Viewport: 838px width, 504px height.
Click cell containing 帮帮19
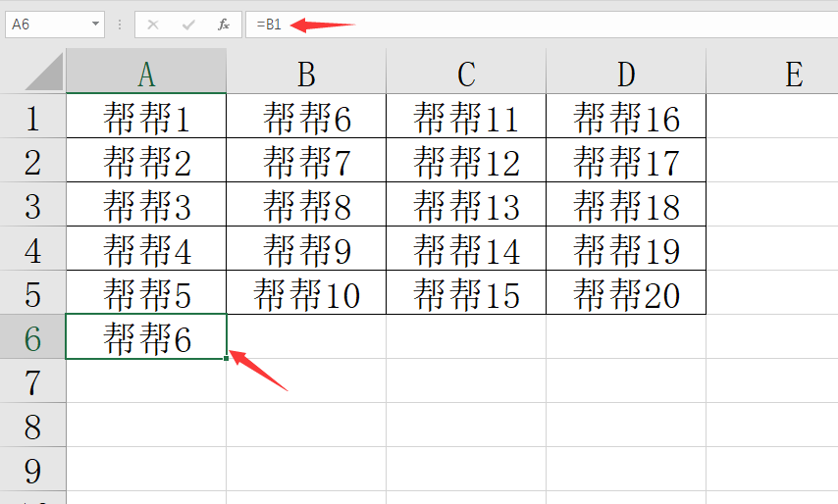626,249
